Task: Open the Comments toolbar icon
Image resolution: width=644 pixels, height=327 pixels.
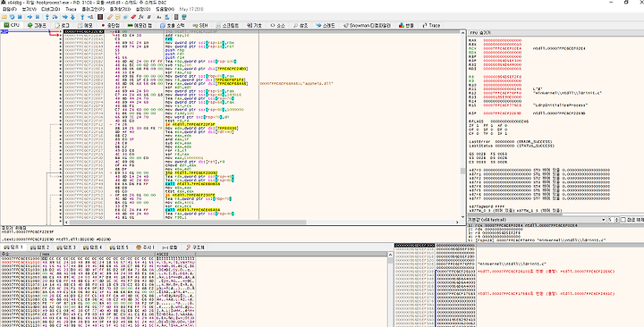Action: [118, 17]
